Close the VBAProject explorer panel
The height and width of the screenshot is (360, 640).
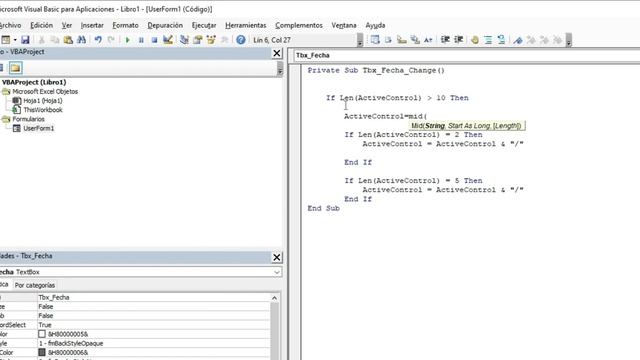(x=277, y=53)
